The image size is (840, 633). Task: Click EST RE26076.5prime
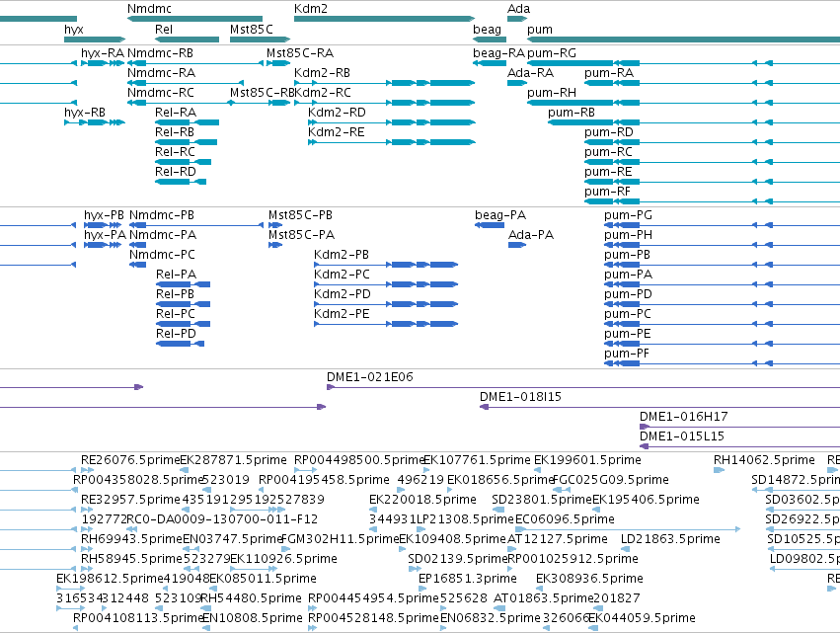[130, 460]
